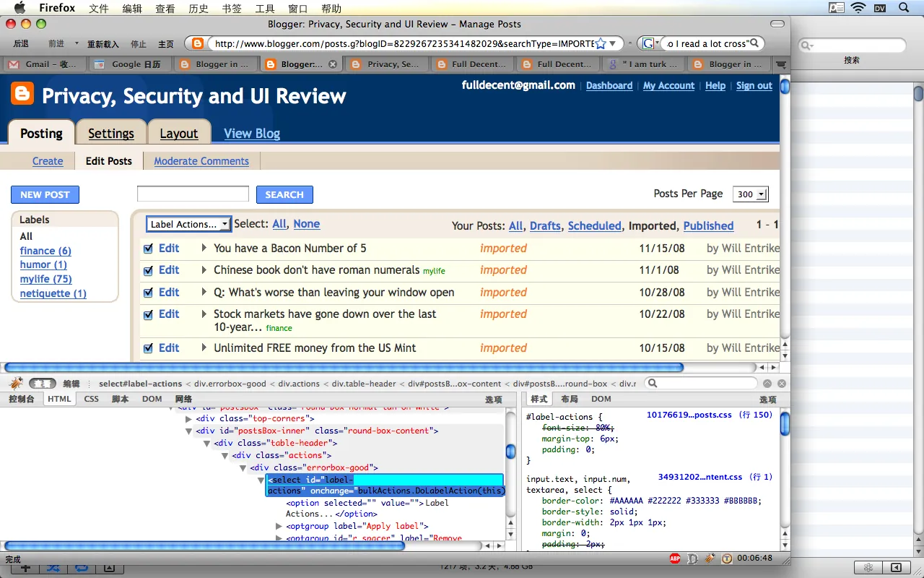The height and width of the screenshot is (578, 924).
Task: Click the NEW POST button
Action: point(45,194)
